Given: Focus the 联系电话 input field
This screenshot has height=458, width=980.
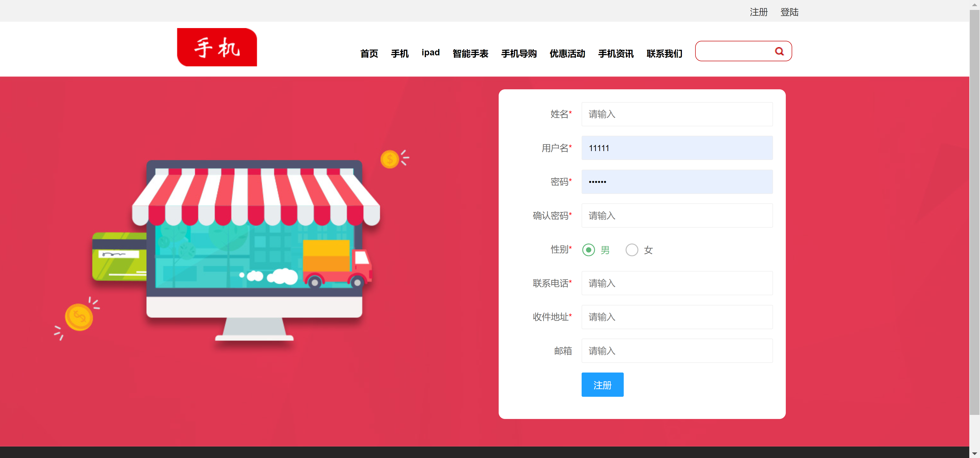Looking at the screenshot, I should click(x=677, y=283).
